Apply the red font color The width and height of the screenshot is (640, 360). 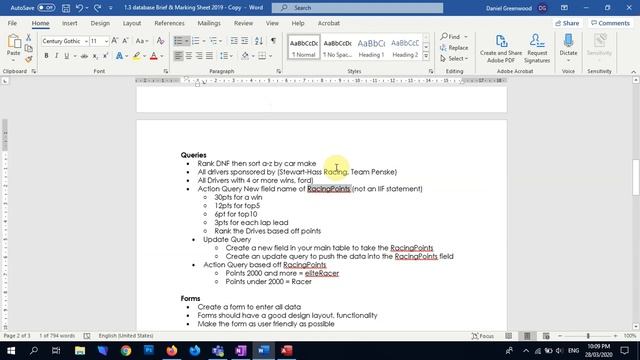(x=153, y=56)
